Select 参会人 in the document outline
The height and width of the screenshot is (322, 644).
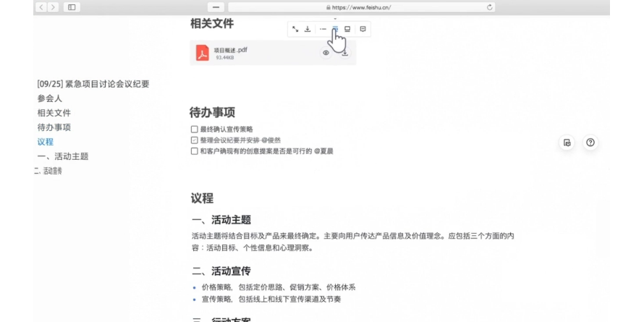tap(49, 98)
